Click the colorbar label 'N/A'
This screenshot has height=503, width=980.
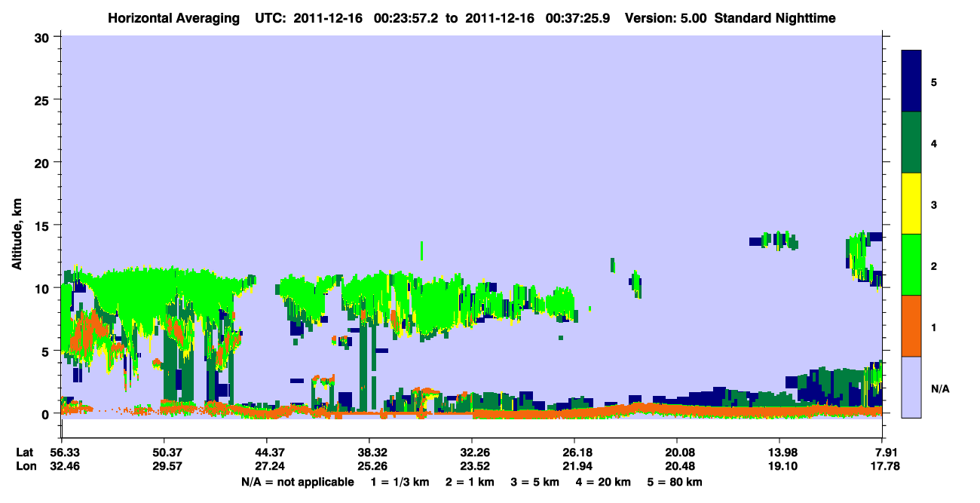[939, 388]
